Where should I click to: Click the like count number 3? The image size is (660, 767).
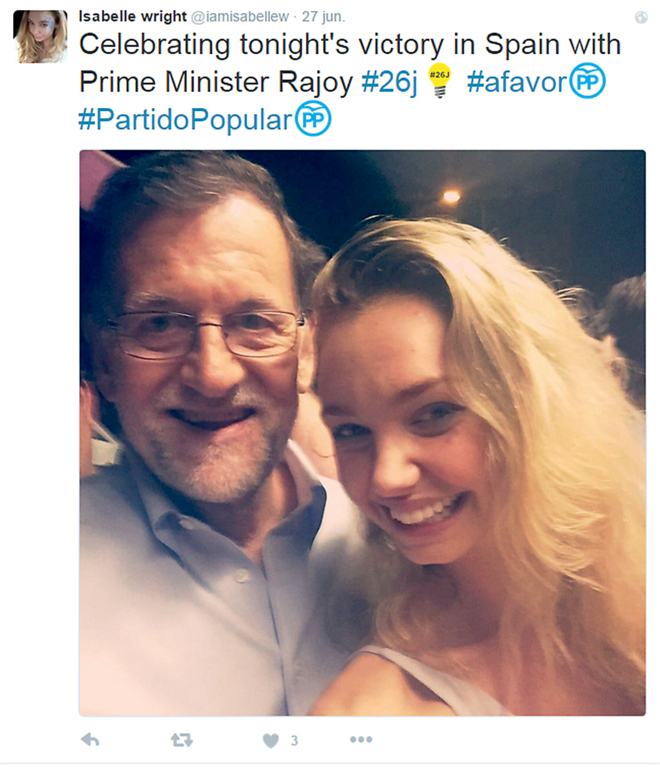294,741
